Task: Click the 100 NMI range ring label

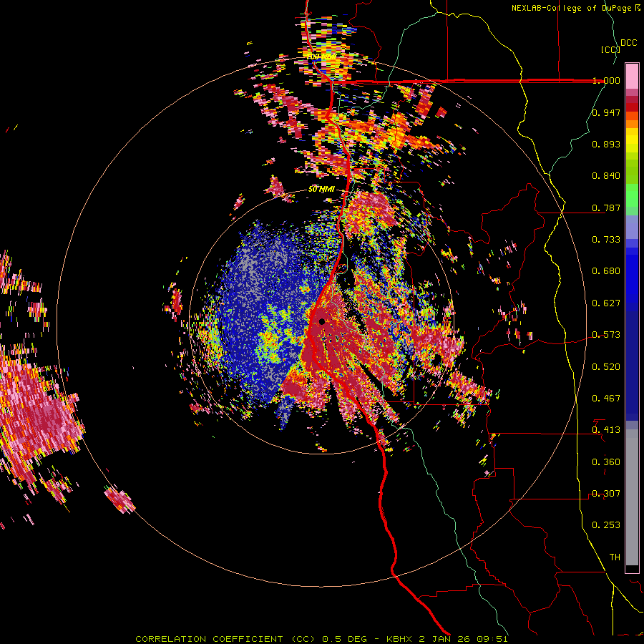Action: point(321,56)
